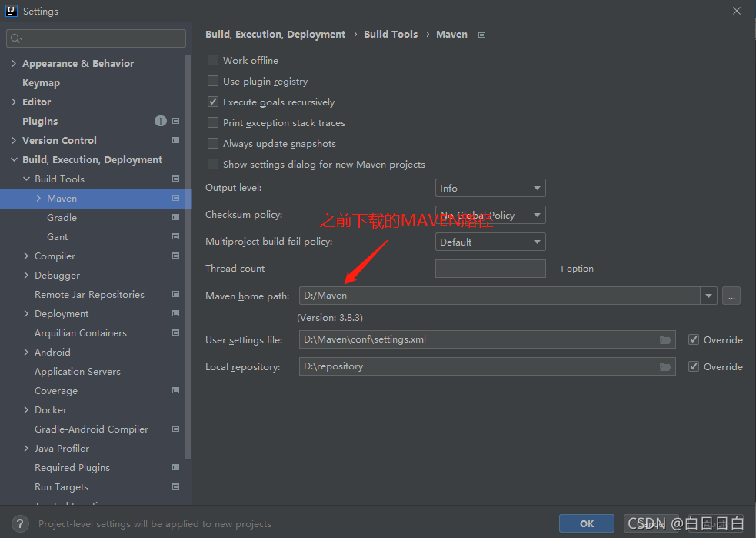Toggle Override for Local repository
756x538 pixels.
click(694, 366)
